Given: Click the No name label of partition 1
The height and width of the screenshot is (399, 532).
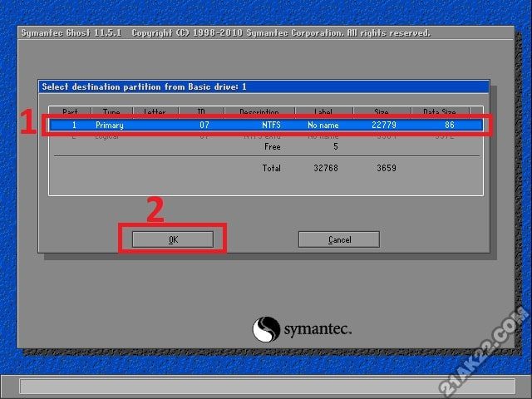Looking at the screenshot, I should [323, 125].
